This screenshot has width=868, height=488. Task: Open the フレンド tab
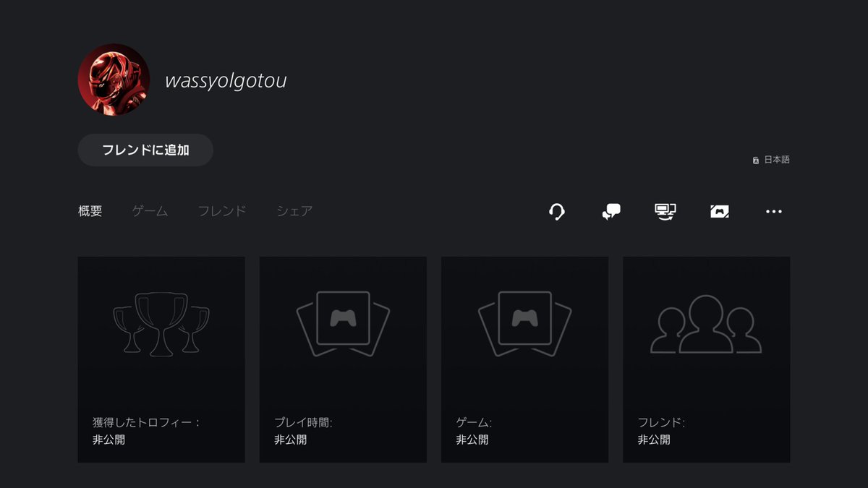click(x=222, y=211)
